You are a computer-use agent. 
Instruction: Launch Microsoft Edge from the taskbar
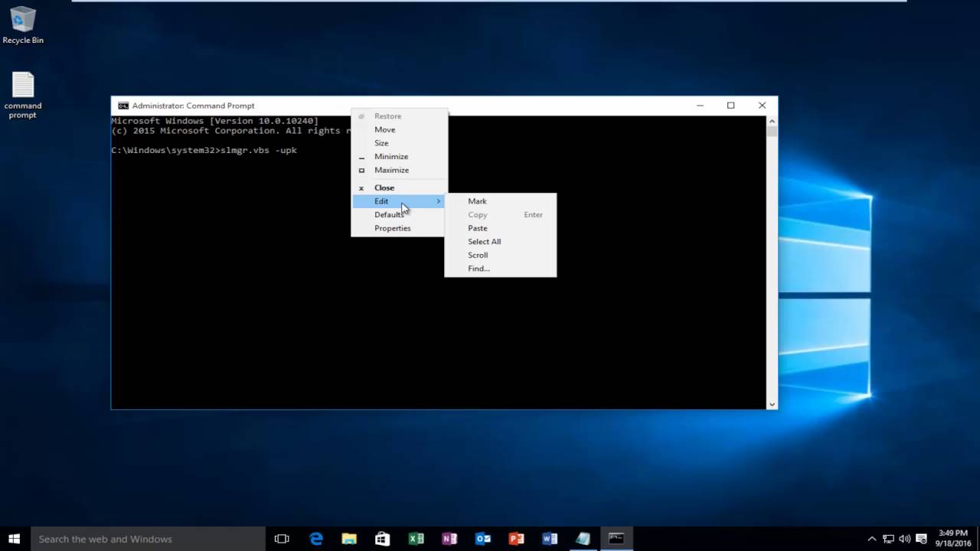(x=316, y=539)
